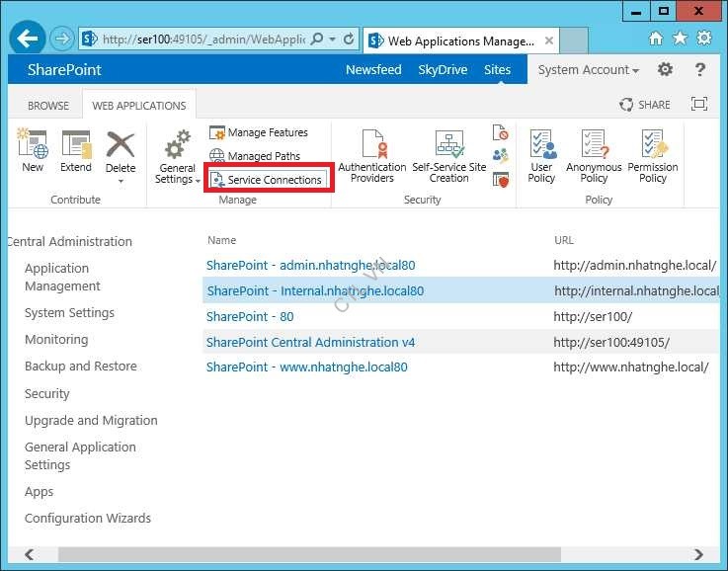This screenshot has height=571, width=728.
Task: Expand the System Account menu
Action: tap(589, 69)
